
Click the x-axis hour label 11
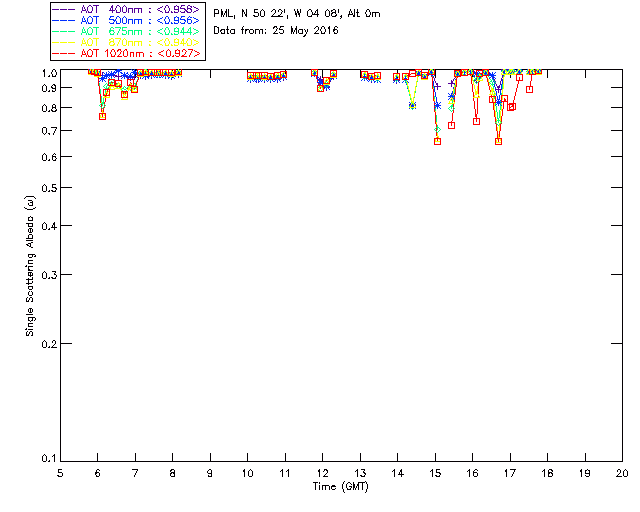pos(285,473)
